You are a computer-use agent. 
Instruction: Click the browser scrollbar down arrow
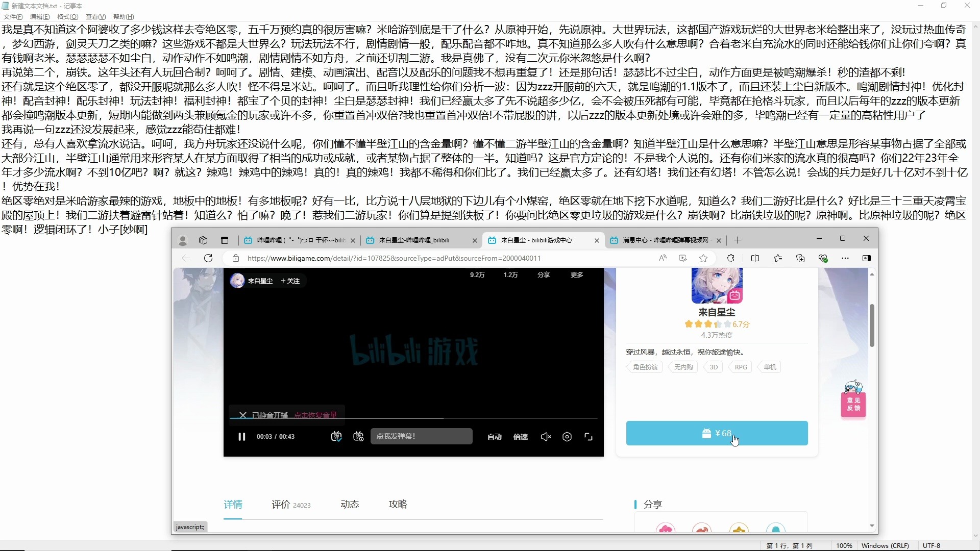[872, 526]
